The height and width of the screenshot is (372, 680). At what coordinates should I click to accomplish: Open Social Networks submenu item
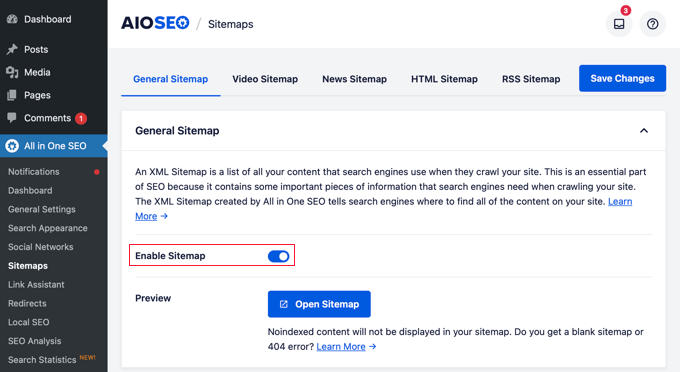click(x=41, y=247)
